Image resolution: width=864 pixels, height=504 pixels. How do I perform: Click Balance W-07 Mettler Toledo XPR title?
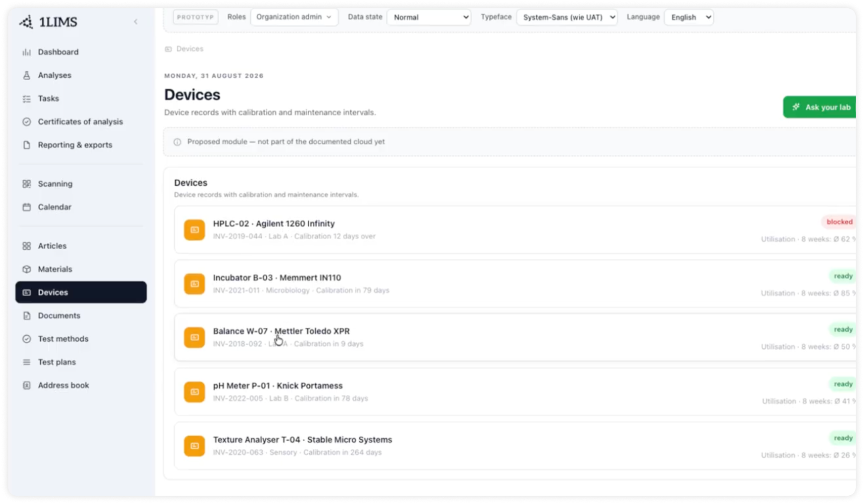[281, 331]
